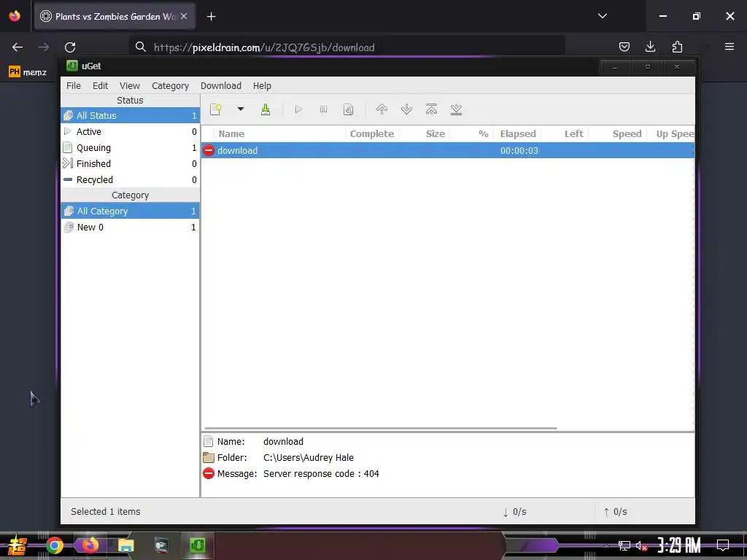This screenshot has width=747, height=560.
Task: Select the All Category row
Action: click(130, 211)
